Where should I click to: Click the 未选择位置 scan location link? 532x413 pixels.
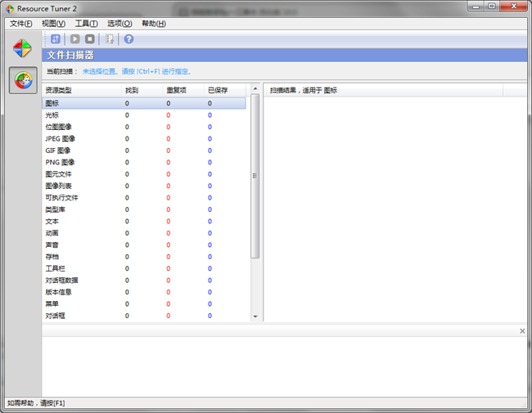tap(101, 71)
